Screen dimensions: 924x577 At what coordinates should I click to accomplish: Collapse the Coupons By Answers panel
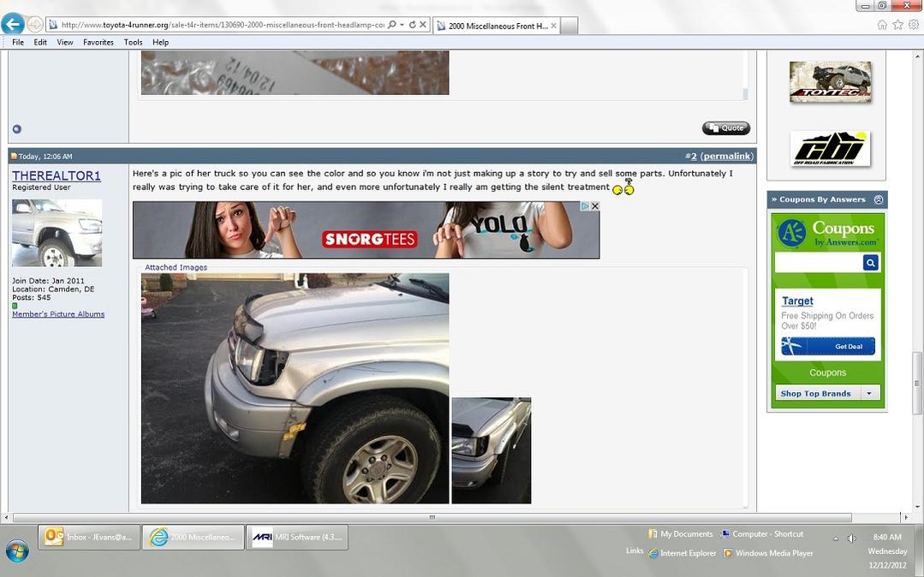pyautogui.click(x=878, y=199)
